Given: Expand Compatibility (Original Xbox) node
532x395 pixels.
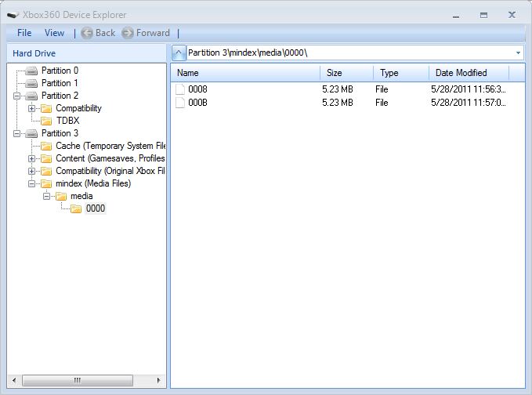Looking at the screenshot, I should [x=31, y=172].
